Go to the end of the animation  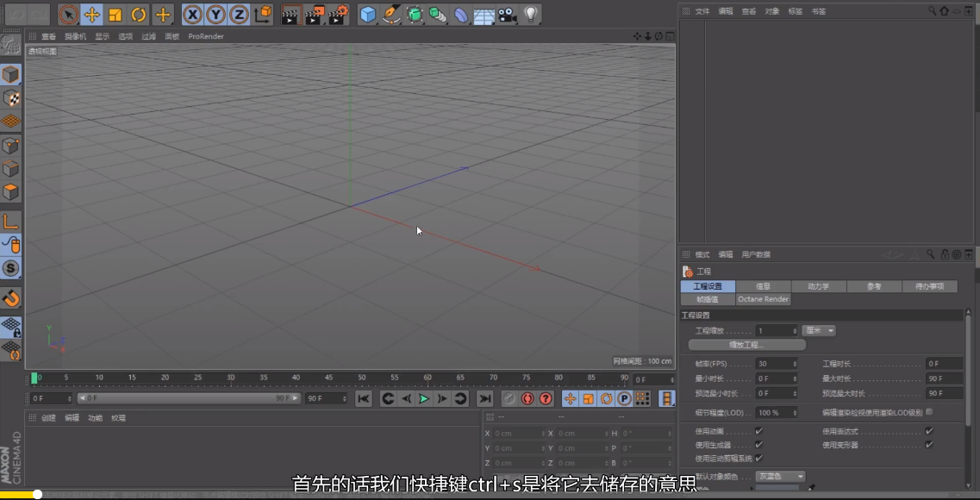coord(485,399)
